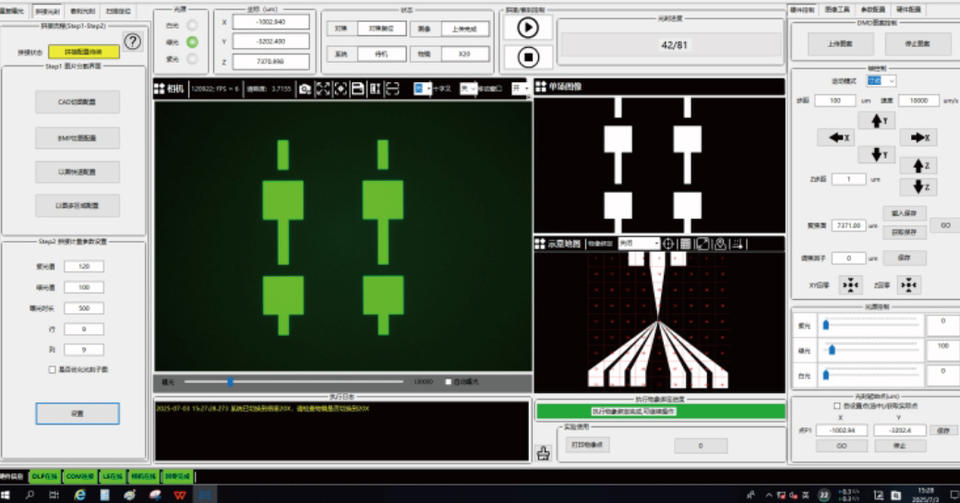Click the CAD slice config button

pos(77,101)
